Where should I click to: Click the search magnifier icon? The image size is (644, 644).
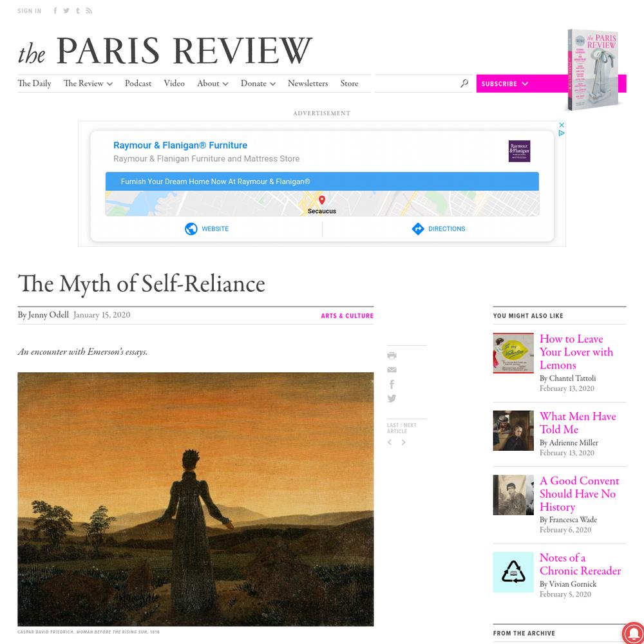464,83
